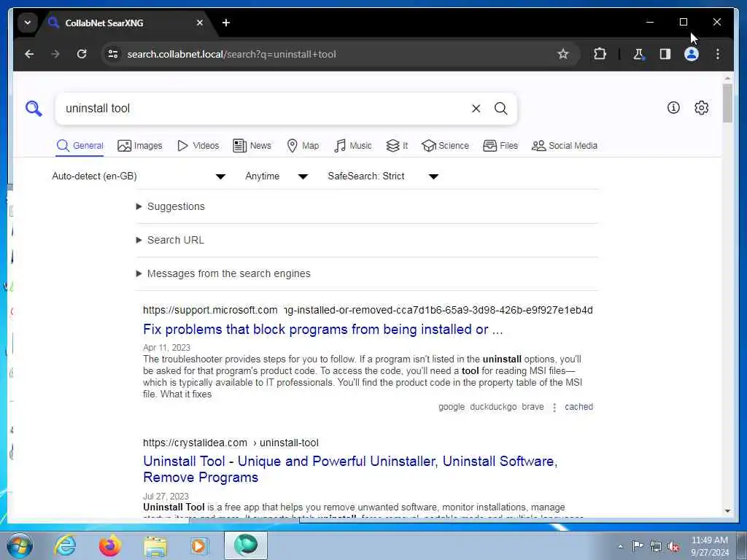Open the SafeSearch: Strict dropdown
This screenshot has height=560, width=747.
click(382, 176)
